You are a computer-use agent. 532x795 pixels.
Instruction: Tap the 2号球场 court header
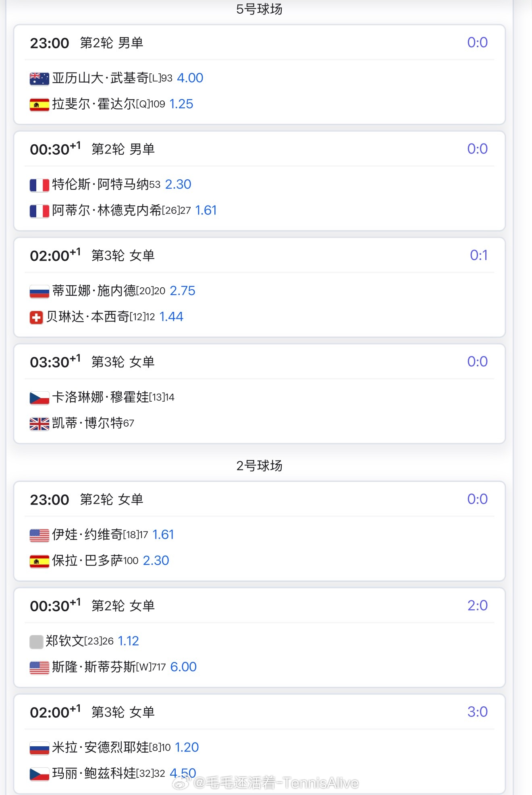(259, 466)
